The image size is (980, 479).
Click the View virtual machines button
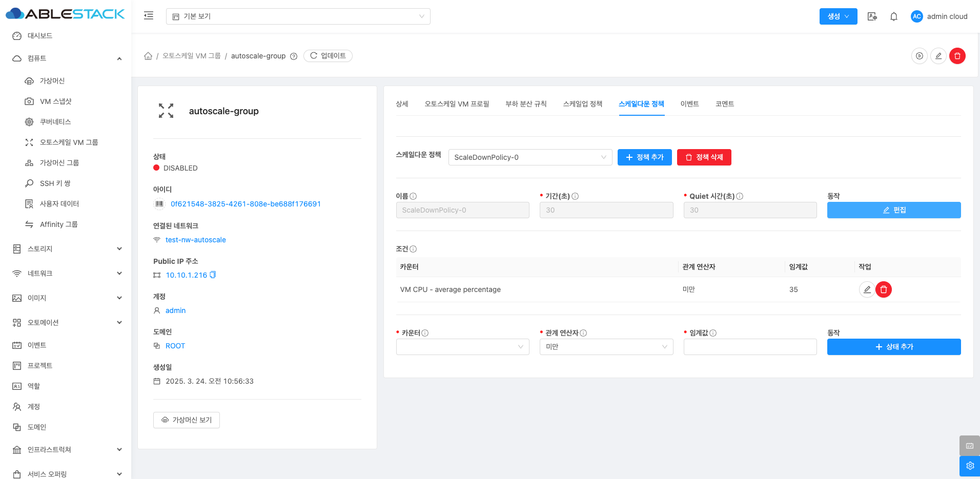tap(187, 420)
